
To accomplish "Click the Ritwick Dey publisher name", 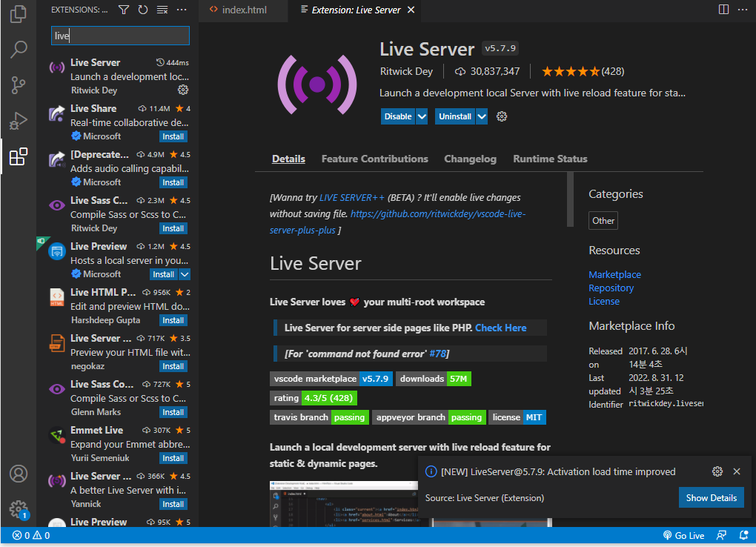I will (x=406, y=71).
